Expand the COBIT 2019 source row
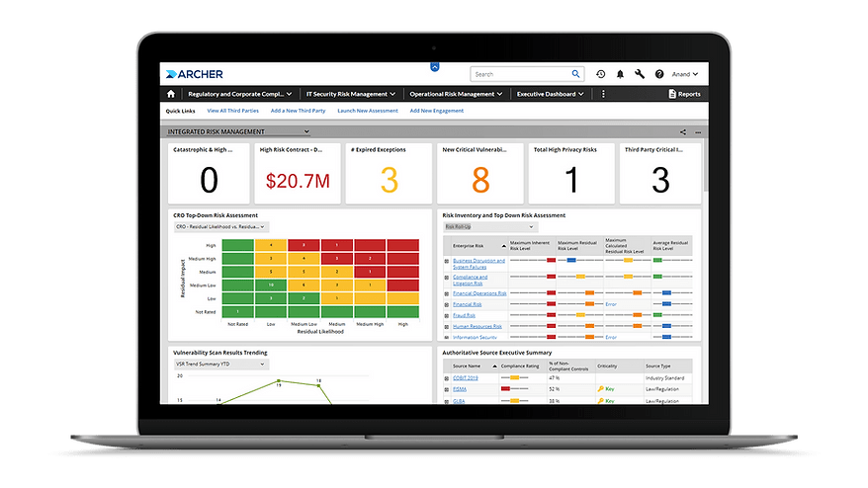The image size is (868, 488). point(447,377)
